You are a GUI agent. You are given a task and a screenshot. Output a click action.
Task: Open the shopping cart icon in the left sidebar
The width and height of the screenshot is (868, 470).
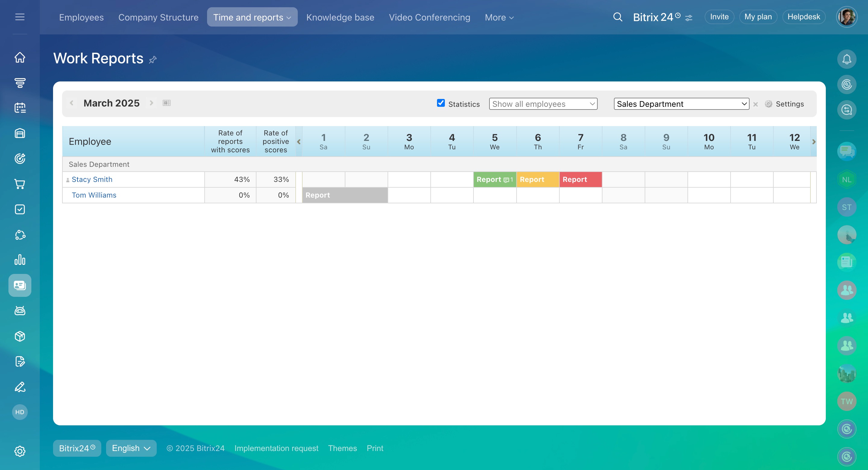coord(20,184)
